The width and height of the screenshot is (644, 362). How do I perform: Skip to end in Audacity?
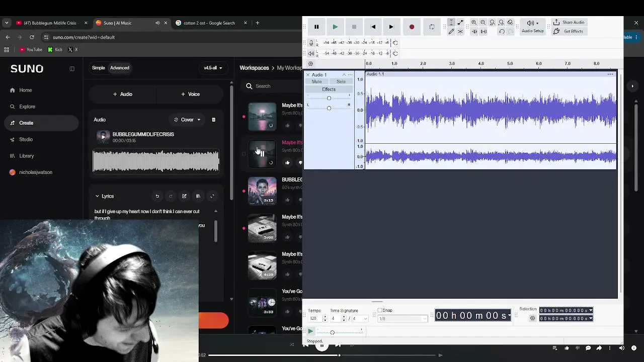[391, 27]
